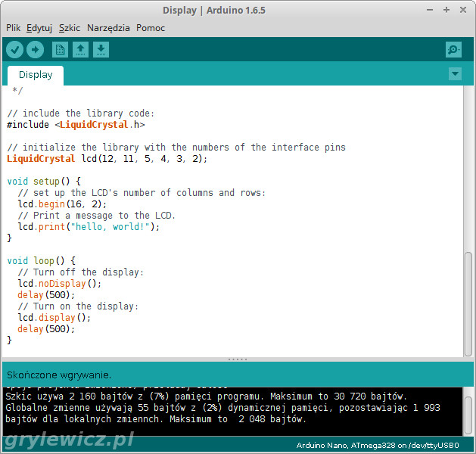
Task: Click the lcd.print("hello, world!") line
Action: [x=89, y=227]
